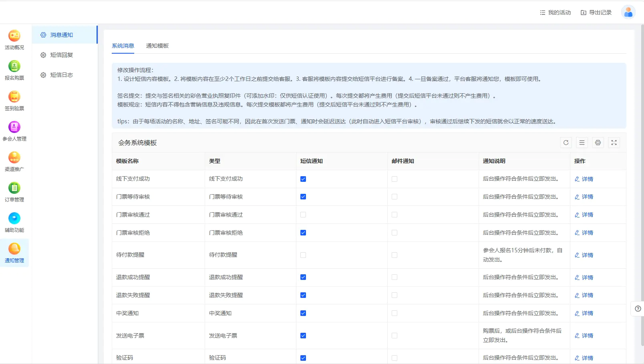Image resolution: width=644 pixels, height=364 pixels.
Task: Go to 签到验票 in the sidebar
Action: pyautogui.click(x=14, y=101)
